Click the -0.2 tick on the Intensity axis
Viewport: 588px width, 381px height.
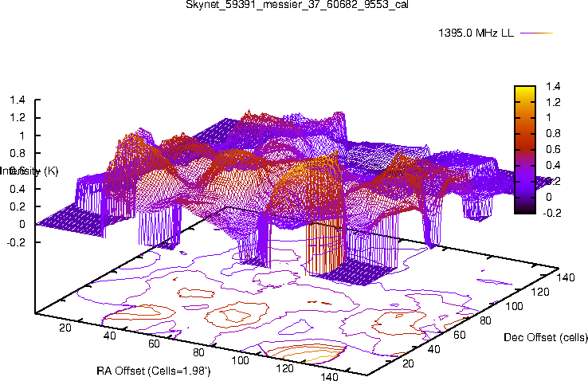16,242
